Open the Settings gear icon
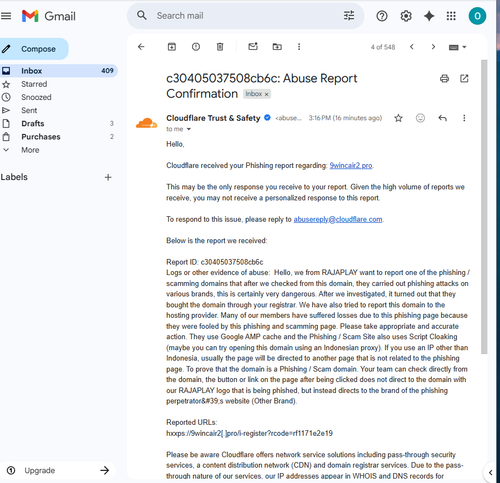This screenshot has width=500, height=483. [x=406, y=16]
